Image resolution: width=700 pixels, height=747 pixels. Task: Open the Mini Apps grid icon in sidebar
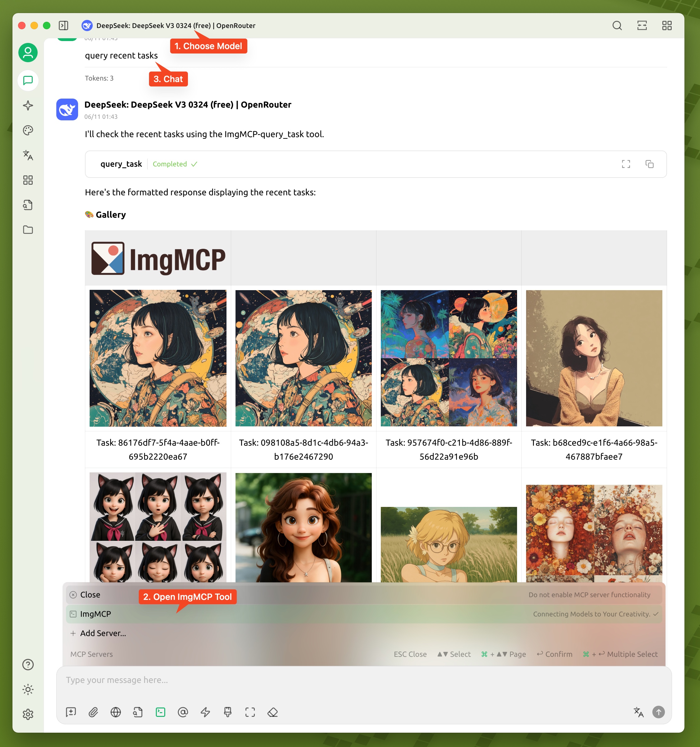(28, 180)
